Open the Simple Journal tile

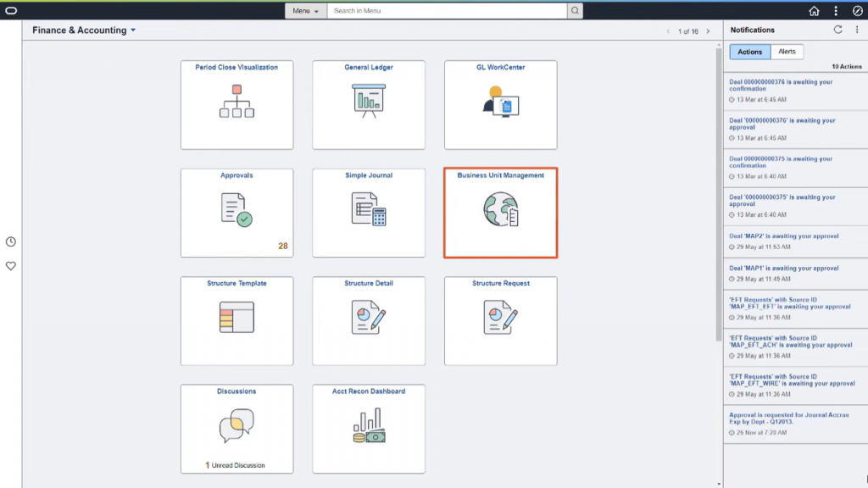[x=369, y=213]
